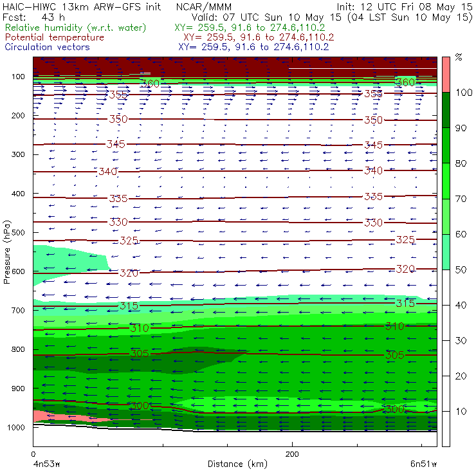476x476 pixels.
Task: Click the left-hand '305' contour label
Action: tap(140, 354)
